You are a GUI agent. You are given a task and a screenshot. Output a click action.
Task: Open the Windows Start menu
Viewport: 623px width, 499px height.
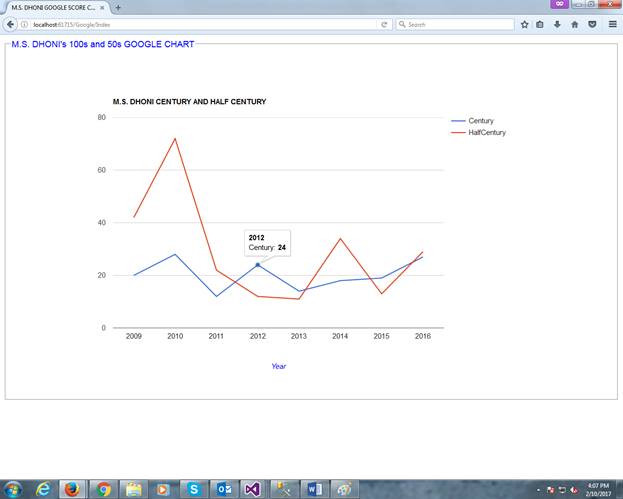pyautogui.click(x=13, y=489)
